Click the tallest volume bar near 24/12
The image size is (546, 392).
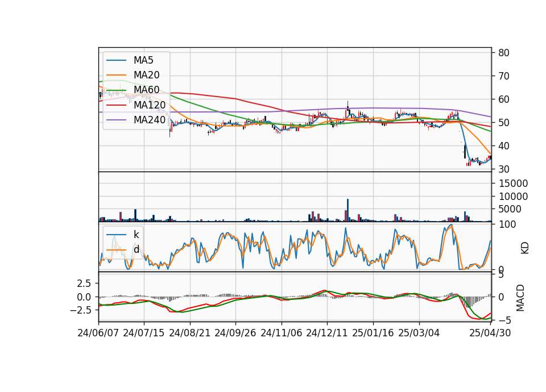coord(348,210)
